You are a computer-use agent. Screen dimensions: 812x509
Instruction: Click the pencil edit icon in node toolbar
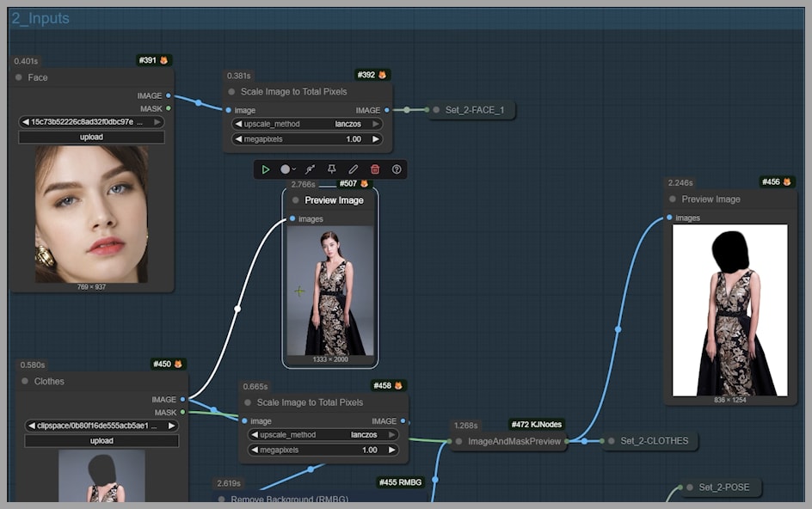click(x=353, y=169)
